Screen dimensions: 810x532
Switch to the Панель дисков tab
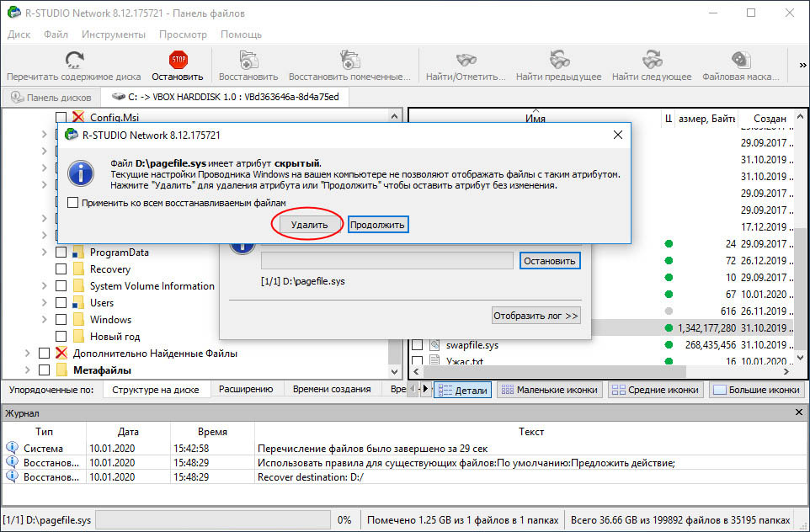(x=51, y=97)
